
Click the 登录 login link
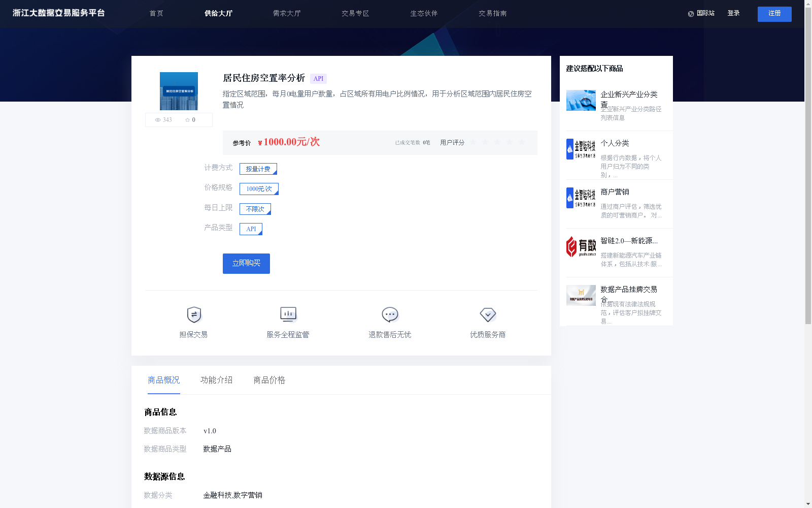[733, 13]
